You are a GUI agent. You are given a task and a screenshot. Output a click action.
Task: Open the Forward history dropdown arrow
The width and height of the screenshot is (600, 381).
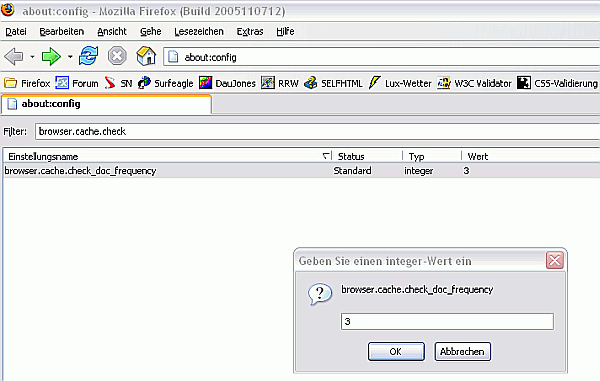click(70, 57)
